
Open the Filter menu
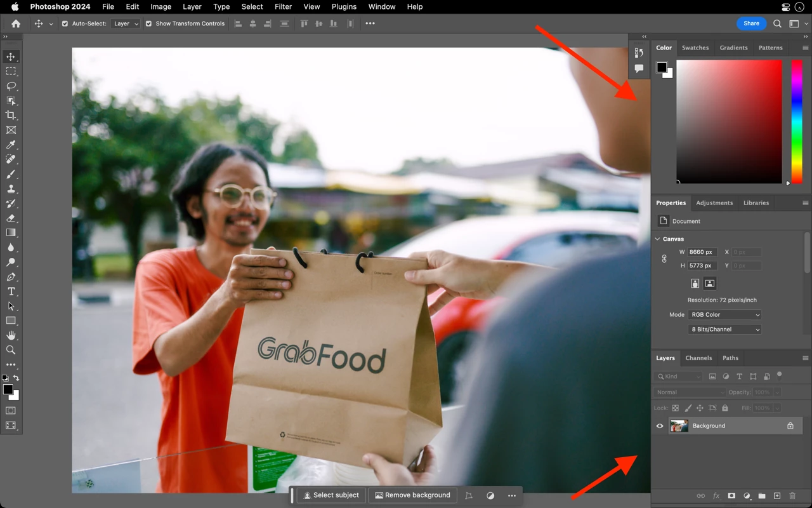coord(283,6)
